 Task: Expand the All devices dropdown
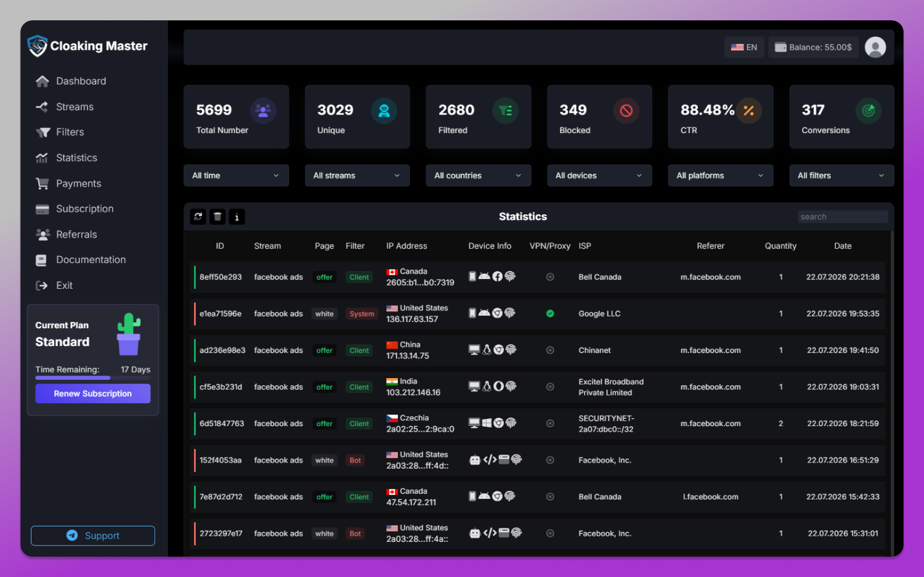click(x=599, y=176)
